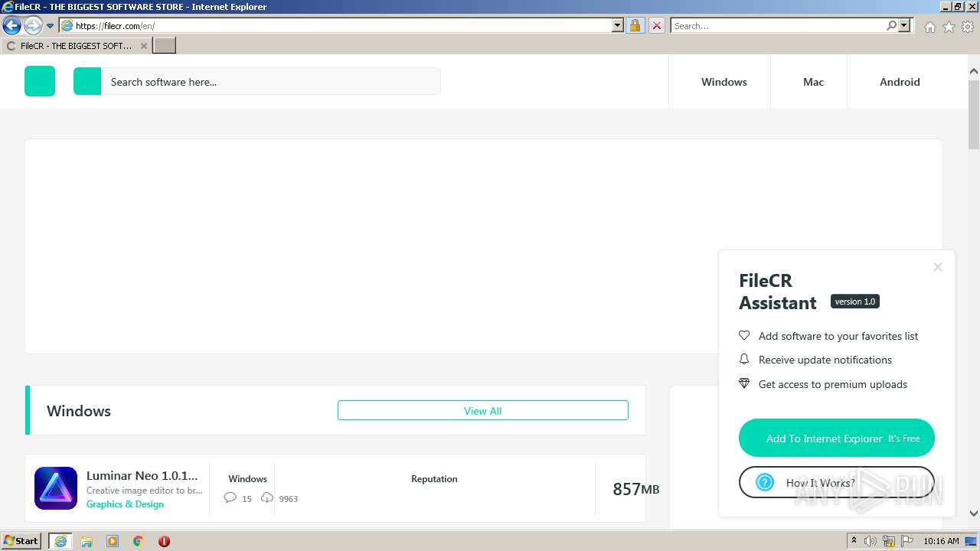Click the heart icon for favorites list
Screen dimensions: 980x551
(744, 335)
